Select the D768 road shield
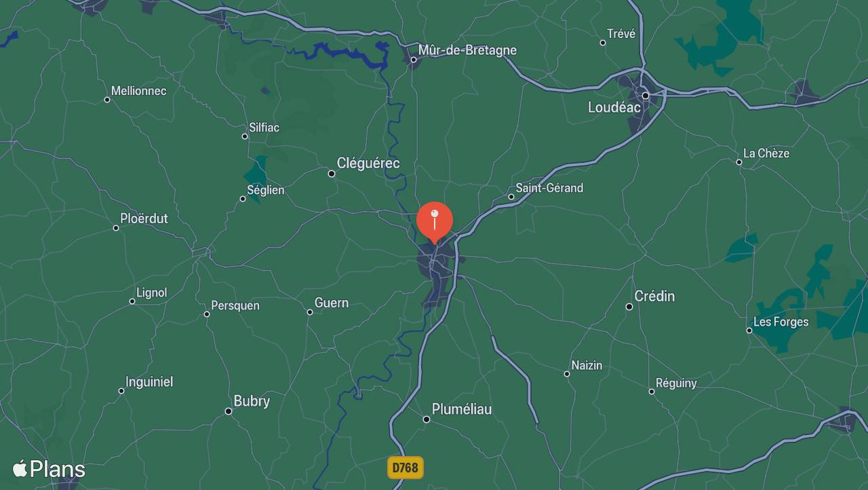 click(x=406, y=468)
